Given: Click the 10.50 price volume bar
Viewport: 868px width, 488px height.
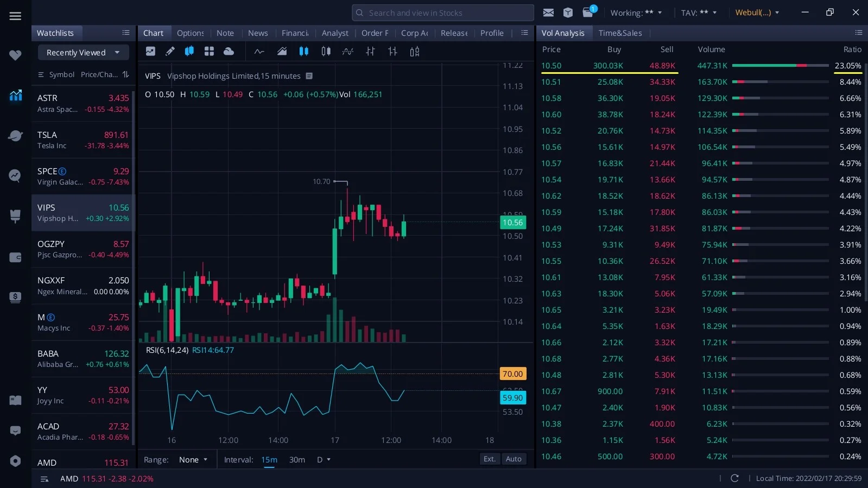Looking at the screenshot, I should pos(781,66).
